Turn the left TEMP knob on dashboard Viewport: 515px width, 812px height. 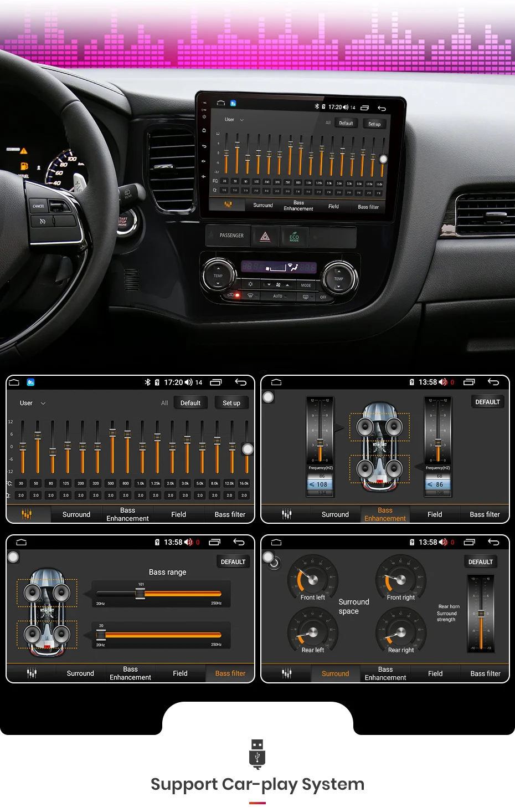point(218,275)
